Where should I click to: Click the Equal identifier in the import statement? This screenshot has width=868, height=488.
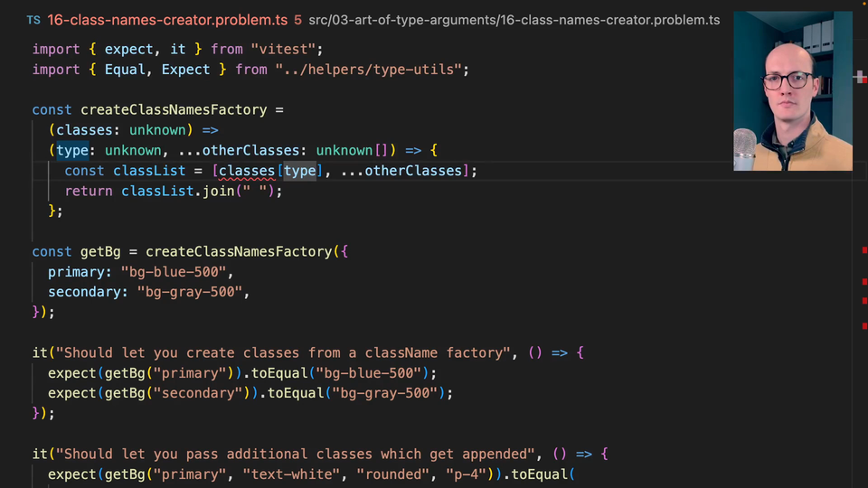coord(125,70)
